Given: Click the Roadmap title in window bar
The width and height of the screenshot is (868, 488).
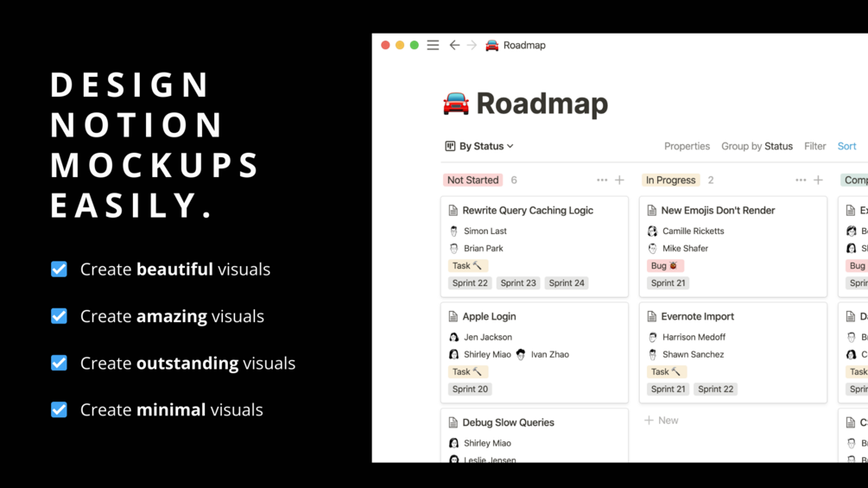Looking at the screenshot, I should 524,46.
